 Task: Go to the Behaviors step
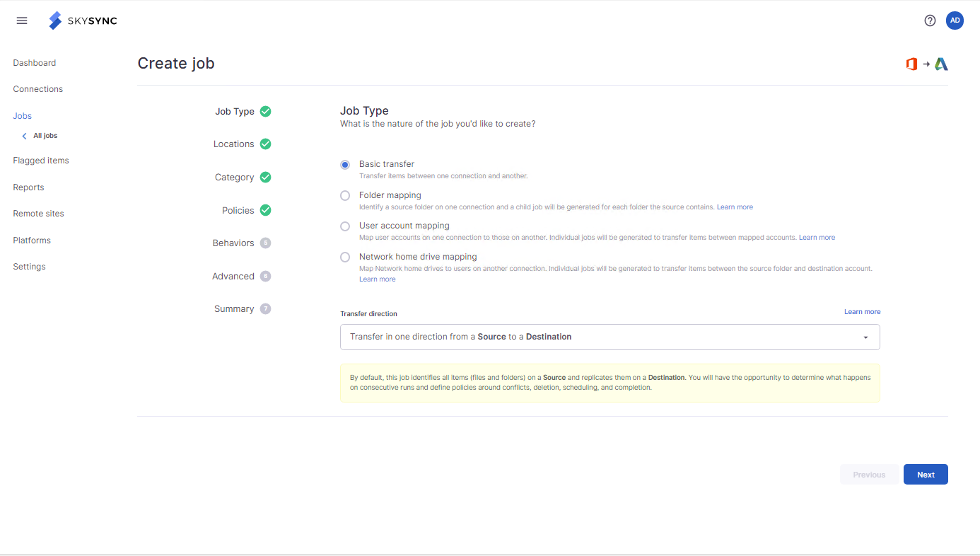click(233, 243)
